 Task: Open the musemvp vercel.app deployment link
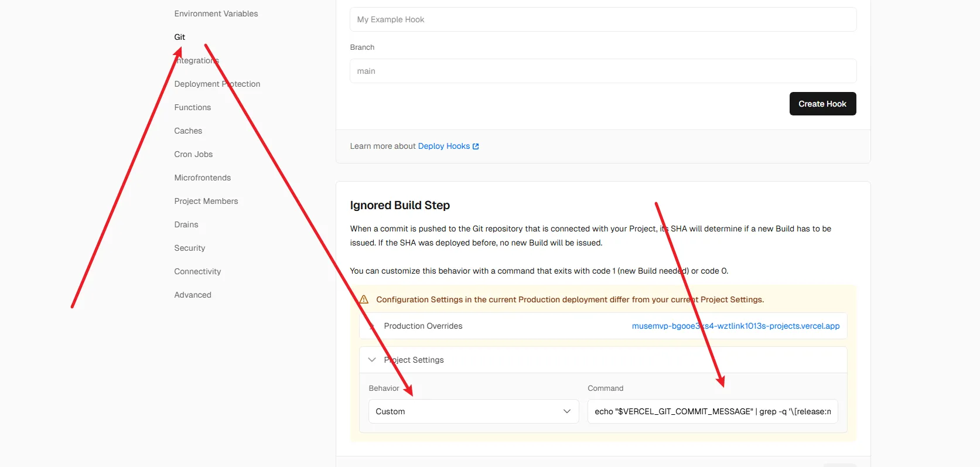pyautogui.click(x=736, y=326)
